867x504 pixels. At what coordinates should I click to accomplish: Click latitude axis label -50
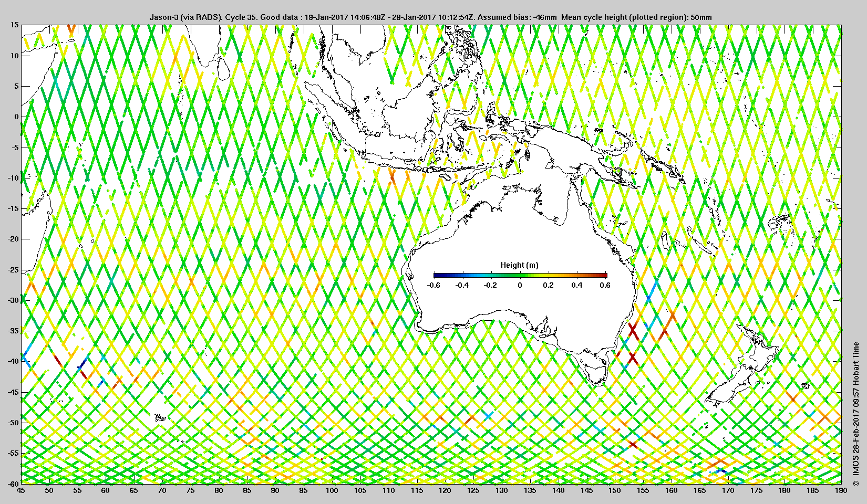click(13, 423)
